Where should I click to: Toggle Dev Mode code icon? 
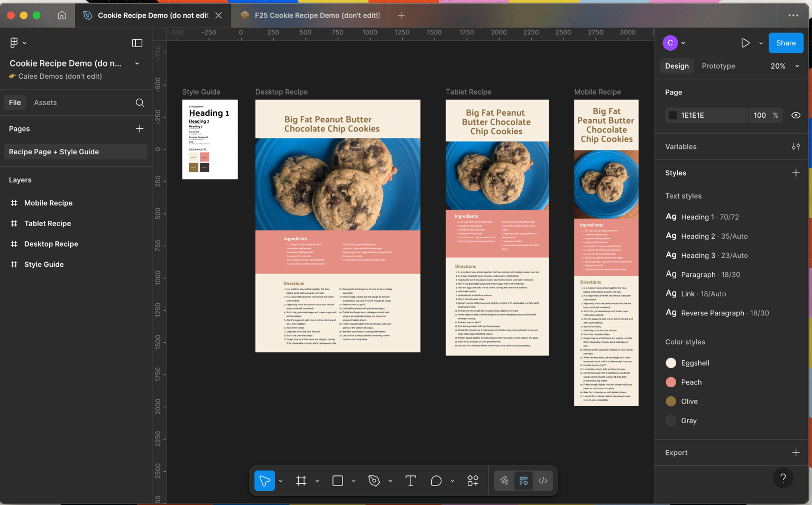tap(543, 481)
